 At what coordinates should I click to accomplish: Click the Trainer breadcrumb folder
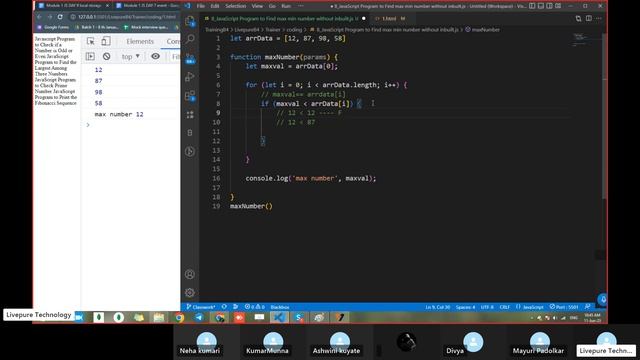(x=273, y=29)
